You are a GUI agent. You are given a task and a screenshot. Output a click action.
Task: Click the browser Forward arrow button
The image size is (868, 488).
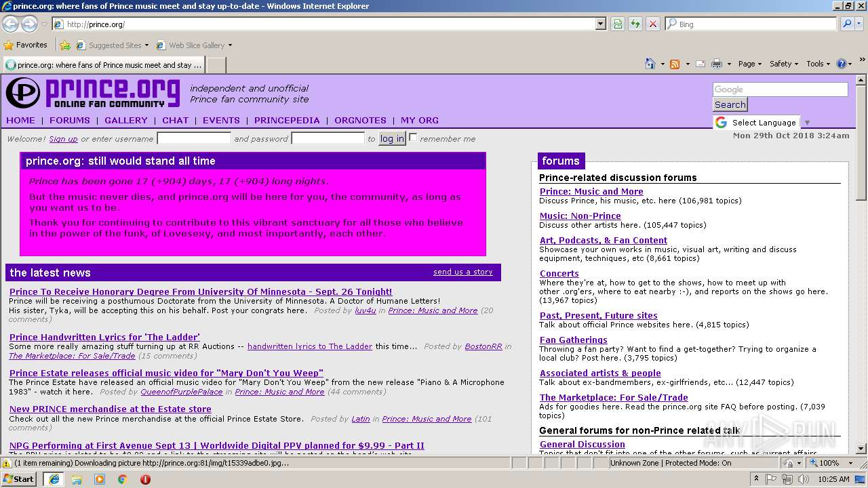(x=29, y=24)
